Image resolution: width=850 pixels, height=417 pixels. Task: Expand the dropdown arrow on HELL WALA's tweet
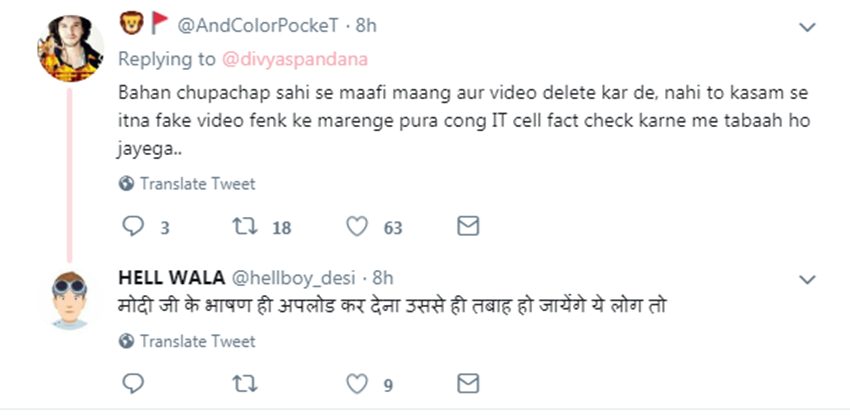click(807, 277)
